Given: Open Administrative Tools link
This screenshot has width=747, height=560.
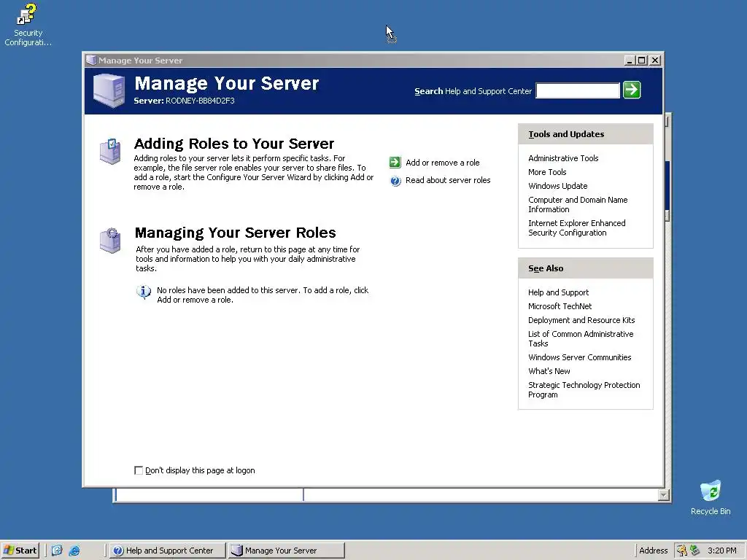Looking at the screenshot, I should (563, 158).
